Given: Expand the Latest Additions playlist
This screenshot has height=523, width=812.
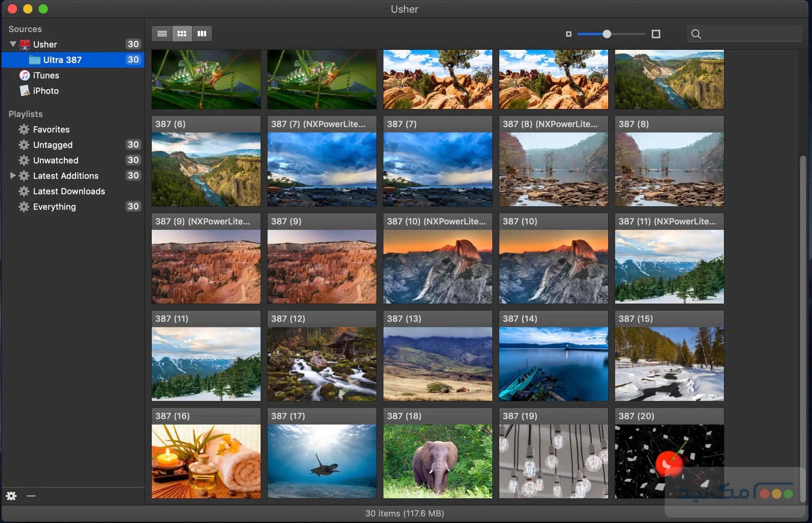Looking at the screenshot, I should click(x=13, y=176).
